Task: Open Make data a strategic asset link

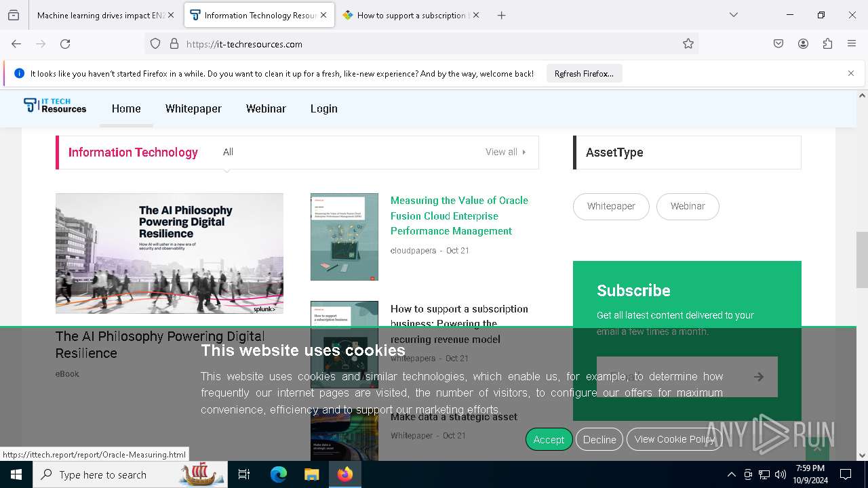Action: pos(454,417)
